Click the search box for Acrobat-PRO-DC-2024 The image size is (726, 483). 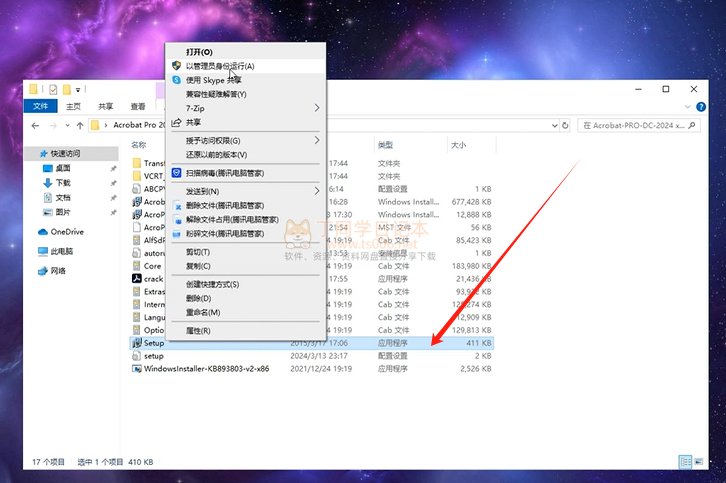[x=639, y=125]
